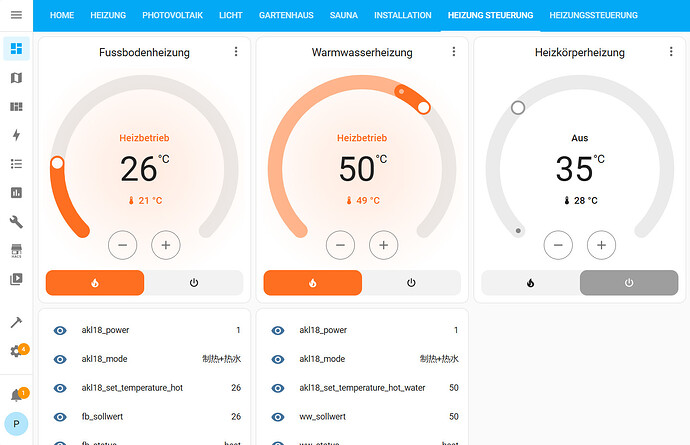Open the ww_sollwert entity label
Viewport: 690px width, 445px height.
[x=323, y=416]
